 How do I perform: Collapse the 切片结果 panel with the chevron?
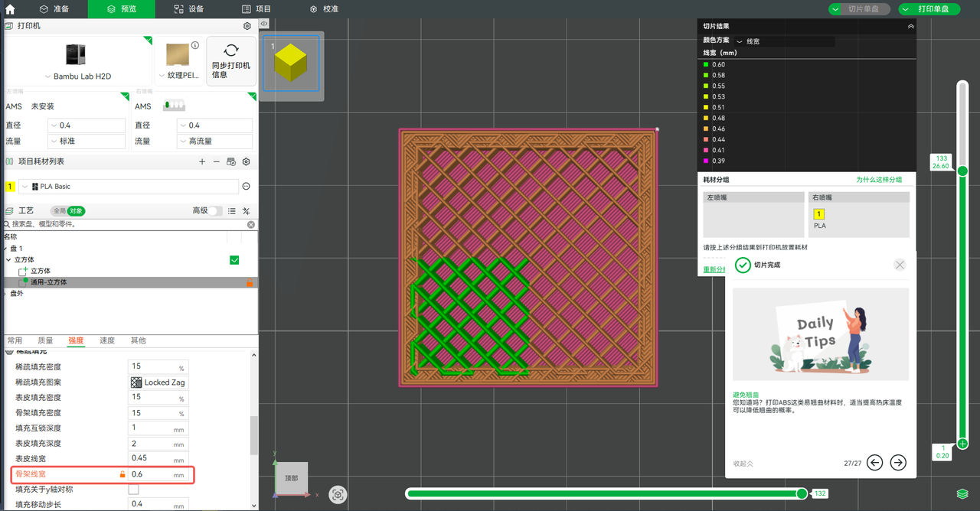pyautogui.click(x=910, y=26)
